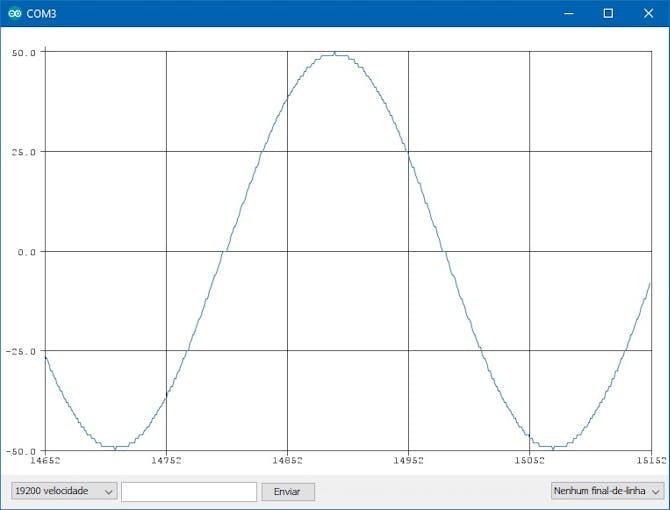
Task: Maximize the COM3 plotter window
Action: pyautogui.click(x=608, y=14)
